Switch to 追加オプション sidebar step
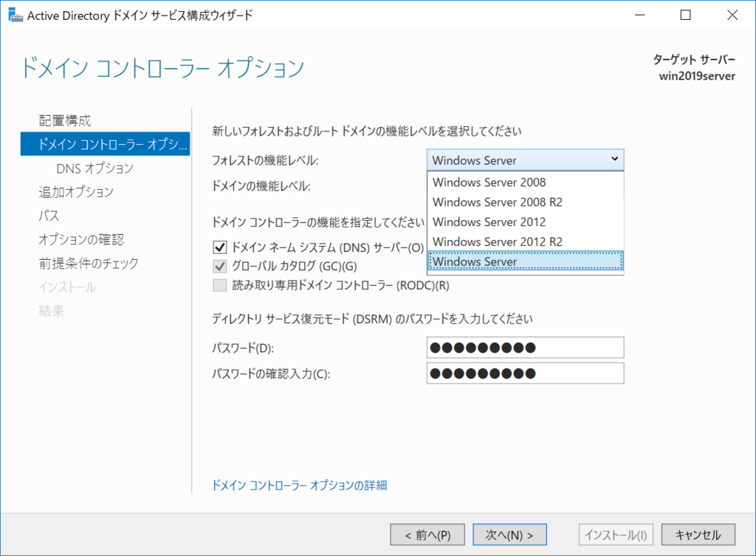 point(76,191)
